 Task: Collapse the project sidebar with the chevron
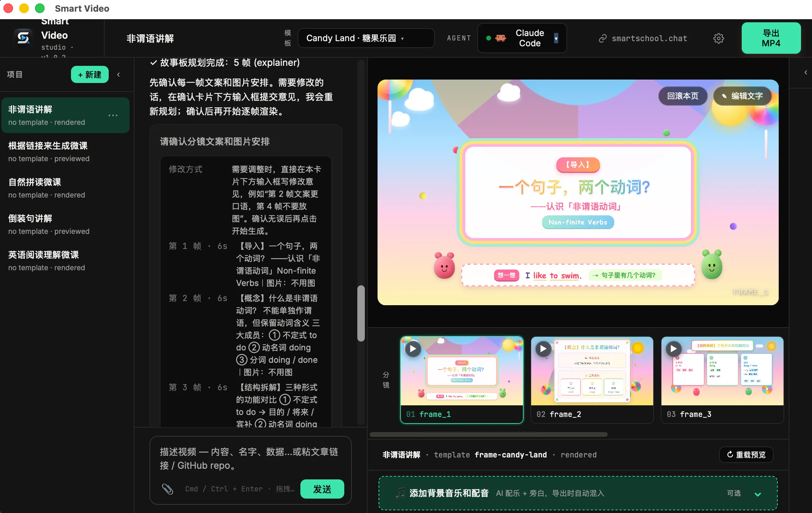(118, 74)
